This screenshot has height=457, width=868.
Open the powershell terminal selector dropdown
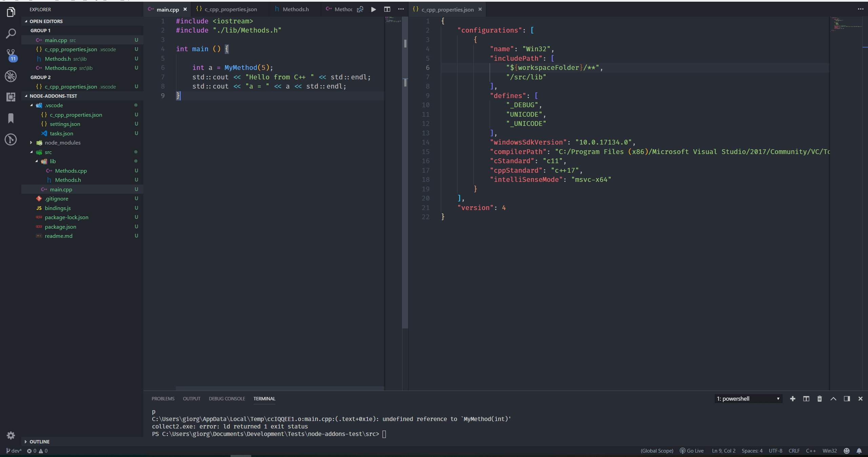tap(748, 399)
